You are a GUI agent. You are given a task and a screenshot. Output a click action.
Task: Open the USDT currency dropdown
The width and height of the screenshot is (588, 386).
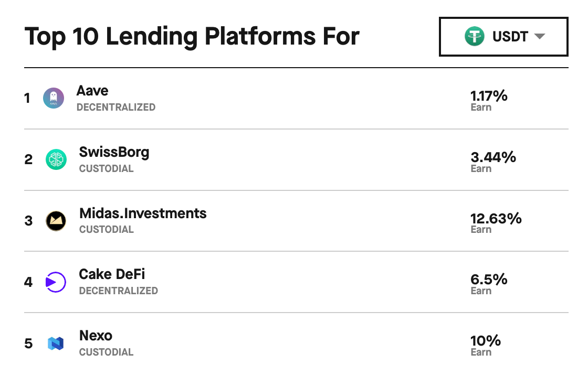pos(503,37)
